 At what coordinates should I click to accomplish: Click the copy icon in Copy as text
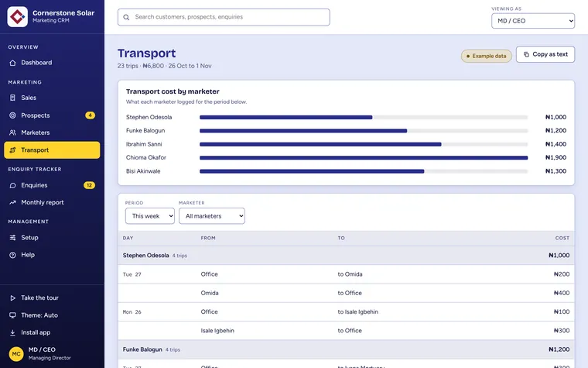[526, 54]
